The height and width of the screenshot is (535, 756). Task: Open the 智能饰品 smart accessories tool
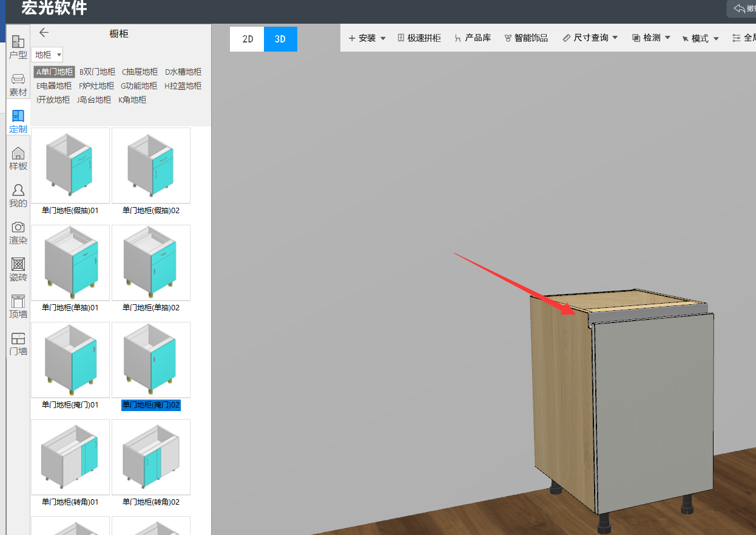tap(526, 38)
